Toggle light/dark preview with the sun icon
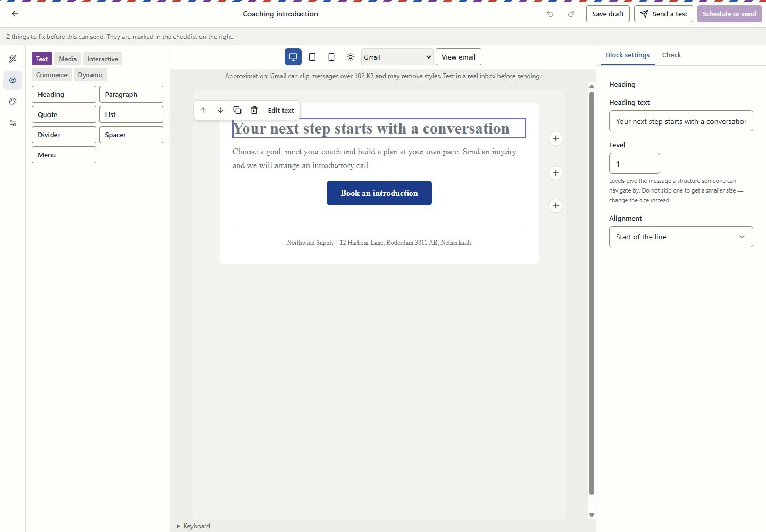Screen dimensions: 766x532 point(351,57)
